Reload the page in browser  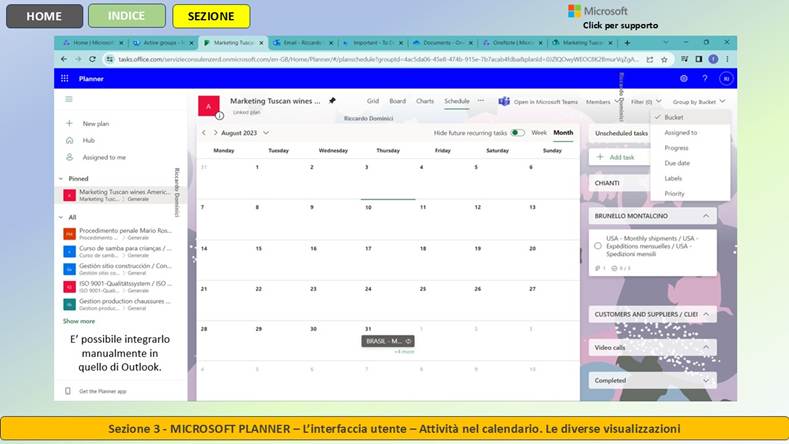[x=93, y=59]
